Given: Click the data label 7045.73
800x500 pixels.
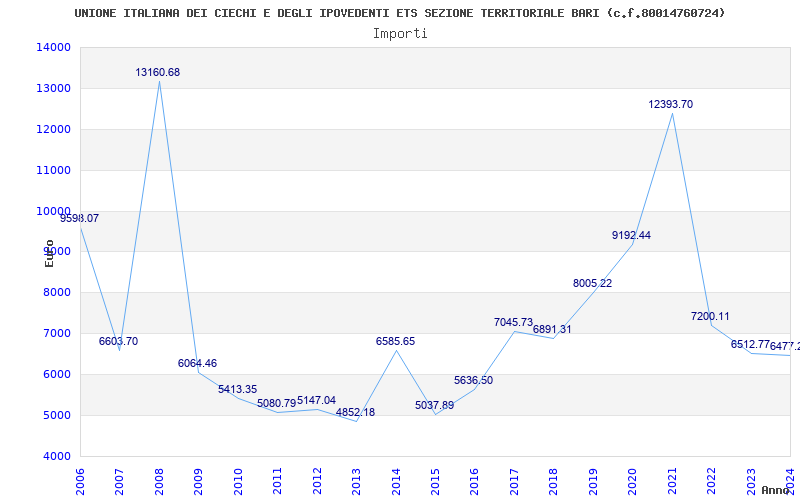Looking at the screenshot, I should pos(513,322).
